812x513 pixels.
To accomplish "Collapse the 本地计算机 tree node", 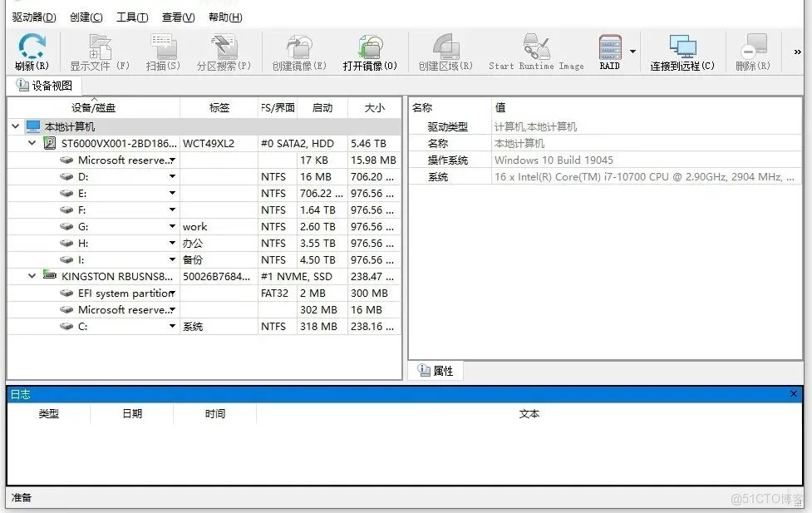I will click(15, 126).
